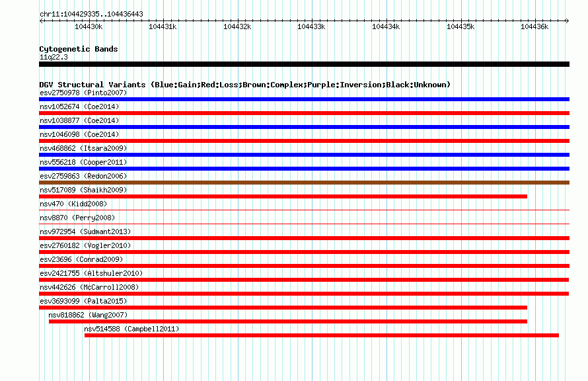588x381 pixels.
Task: Click the 11q22.3 band label
Action: click(54, 57)
